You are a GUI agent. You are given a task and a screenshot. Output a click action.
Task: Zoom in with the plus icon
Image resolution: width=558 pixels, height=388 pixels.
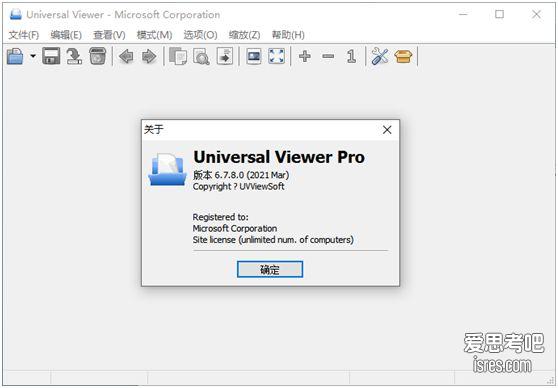coord(305,56)
